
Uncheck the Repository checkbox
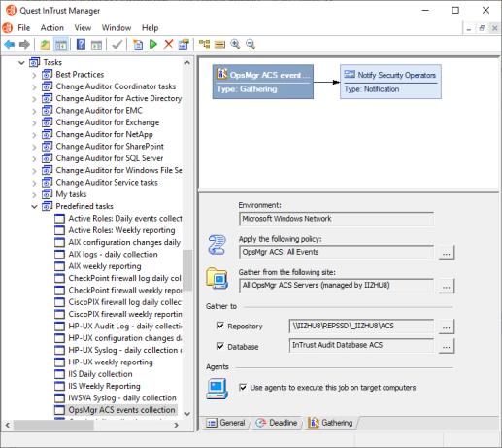point(220,326)
